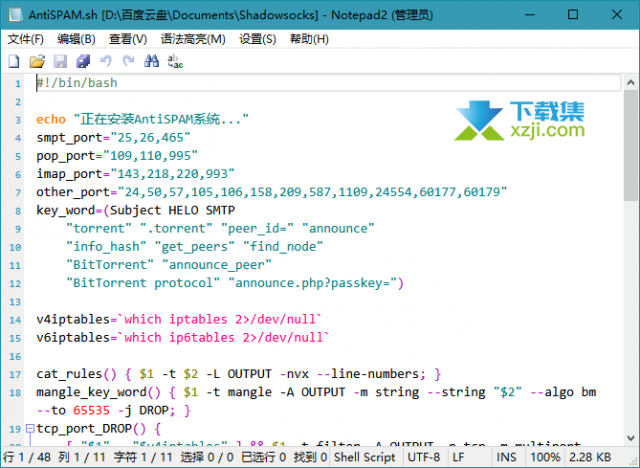Click the UTF-8 encoding status entry
640x468 pixels.
click(x=424, y=457)
